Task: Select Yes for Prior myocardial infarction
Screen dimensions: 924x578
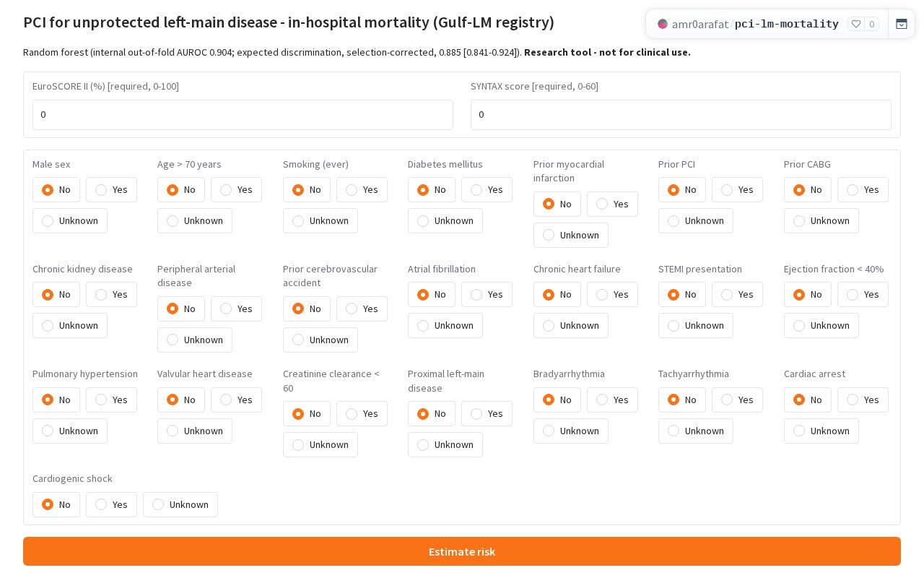Action: tap(612, 204)
